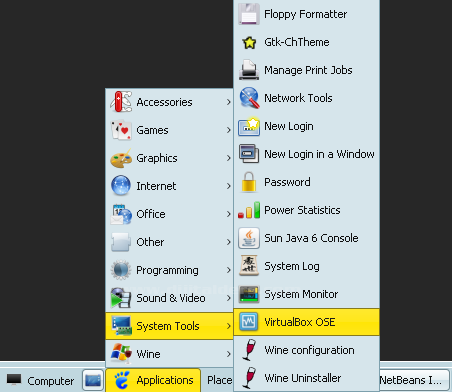Click the Internet globe icon
Screen dimensions: 452x392
point(121,185)
